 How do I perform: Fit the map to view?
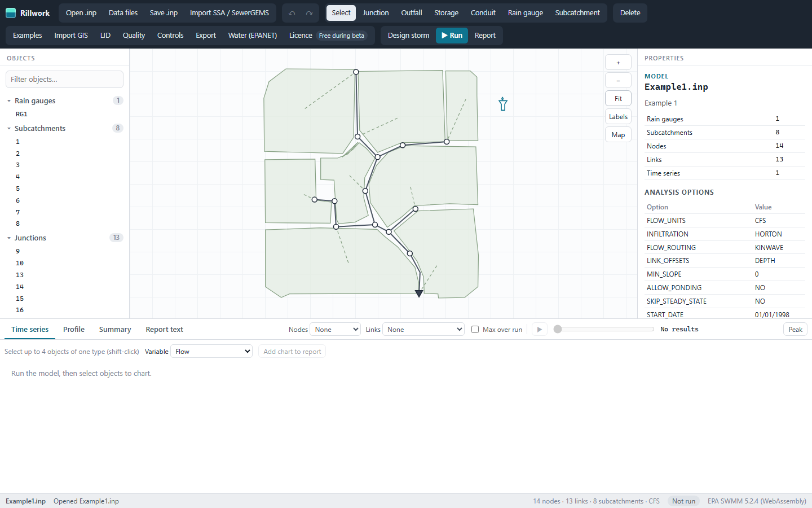click(618, 99)
